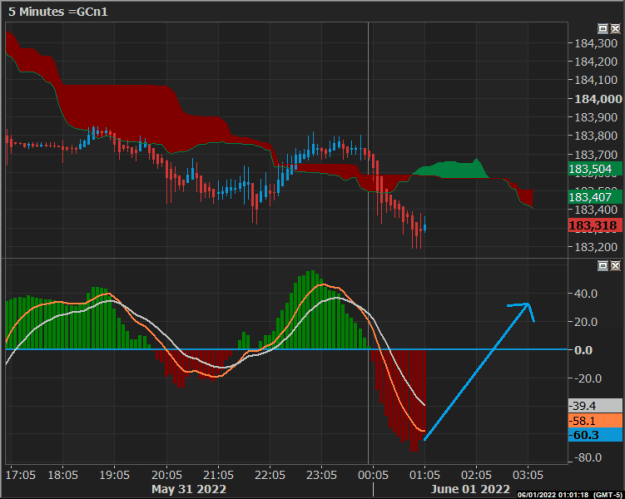Maximize the MACD indicator pane

[603, 265]
